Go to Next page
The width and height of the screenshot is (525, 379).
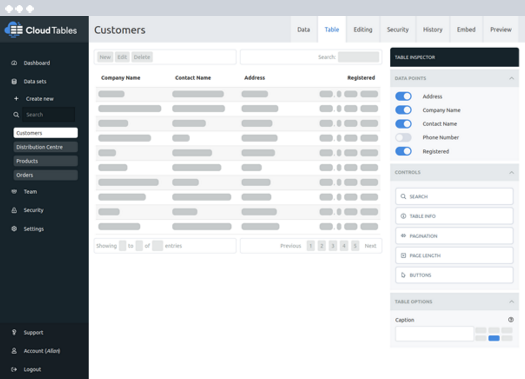click(x=370, y=246)
